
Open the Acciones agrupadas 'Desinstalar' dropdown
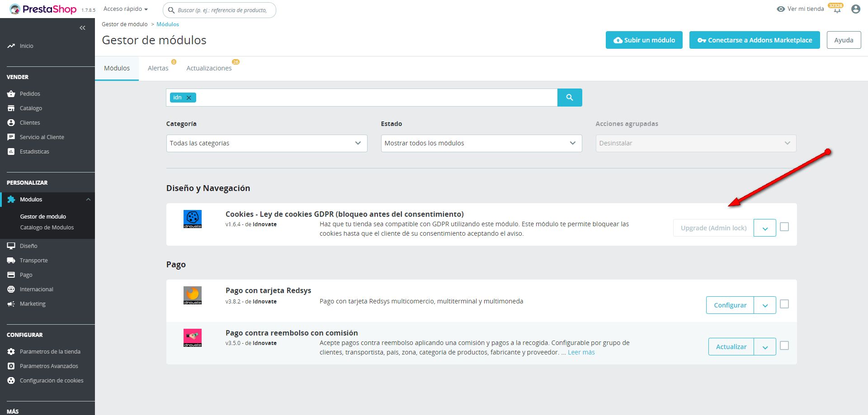[x=696, y=143]
